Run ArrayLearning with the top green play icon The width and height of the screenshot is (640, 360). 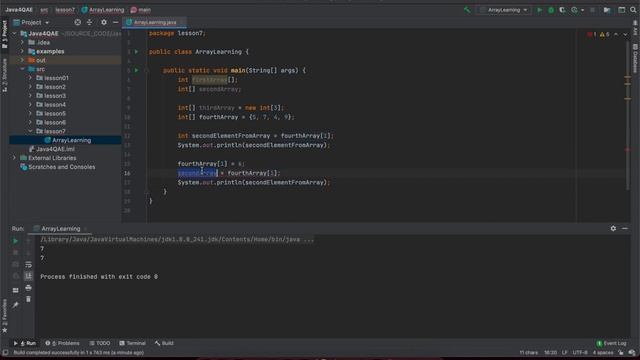coord(540,10)
